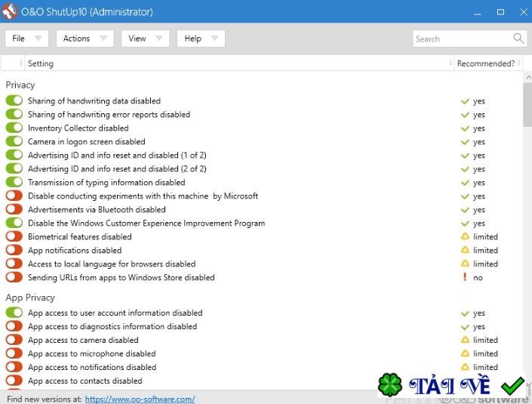Select the App Privacy section heading

(30, 298)
